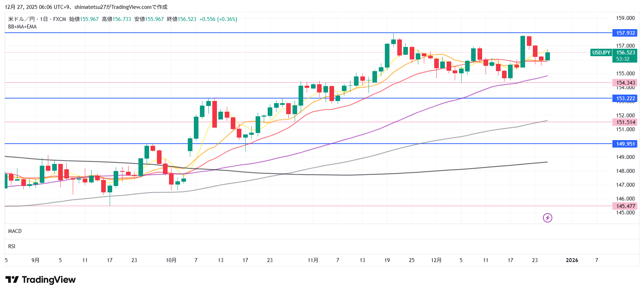Image resolution: width=644 pixels, height=293 pixels.
Task: Click the pink 145.477 price label
Action: pyautogui.click(x=625, y=206)
